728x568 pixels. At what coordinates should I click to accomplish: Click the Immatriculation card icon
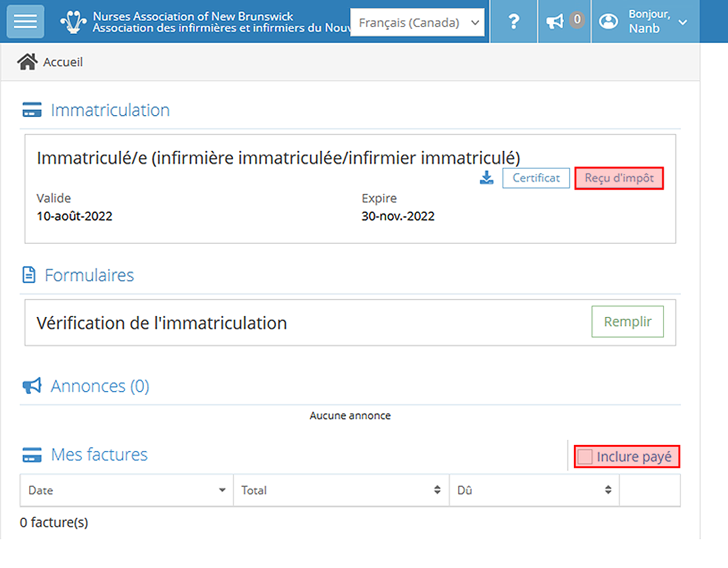pos(32,111)
